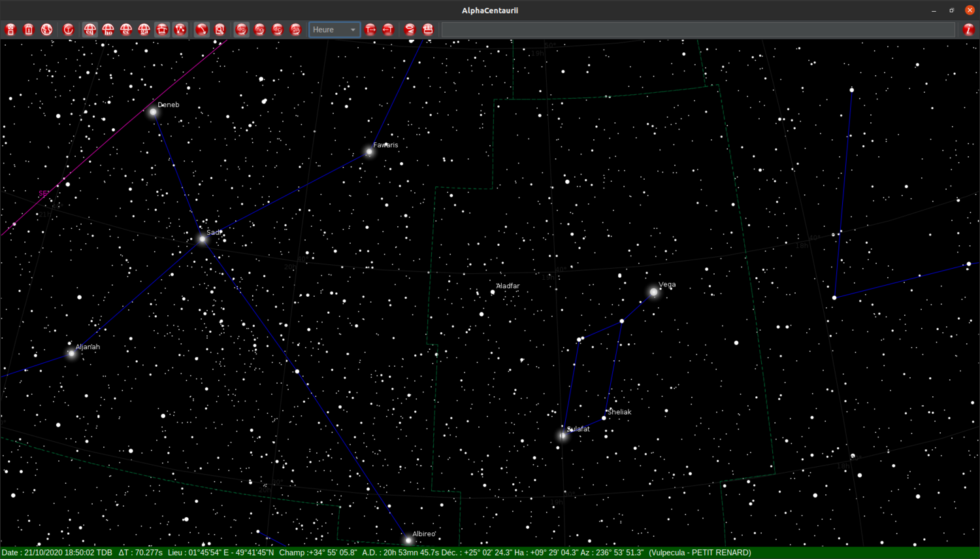Image resolution: width=980 pixels, height=559 pixels.
Task: Toggle the horizontal grid overlay
Action: coord(259,29)
